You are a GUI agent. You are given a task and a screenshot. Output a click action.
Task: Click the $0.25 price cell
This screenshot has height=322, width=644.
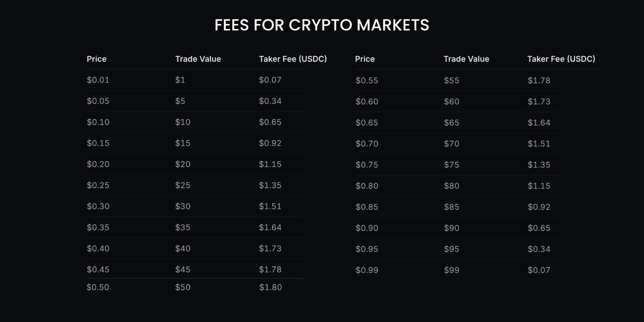(x=98, y=185)
